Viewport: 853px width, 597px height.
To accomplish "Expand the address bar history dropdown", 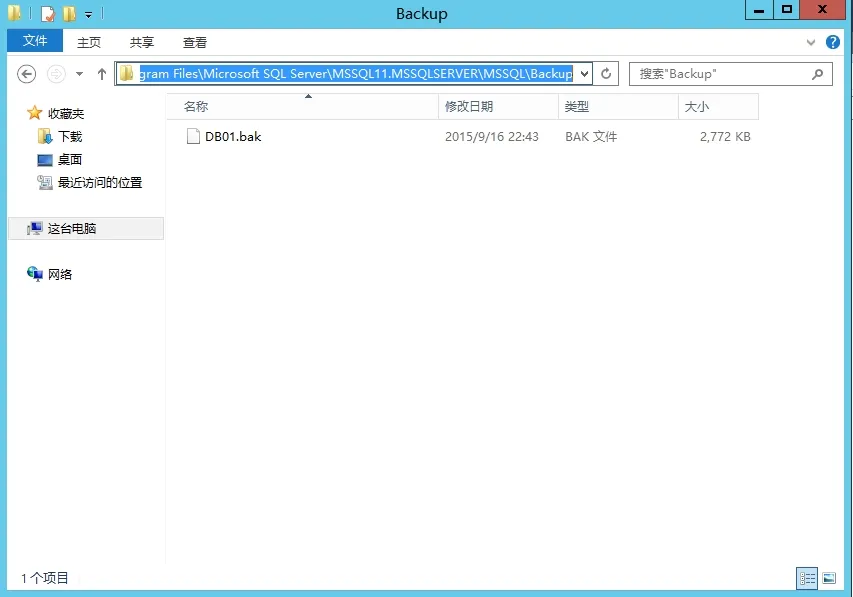I will (585, 73).
